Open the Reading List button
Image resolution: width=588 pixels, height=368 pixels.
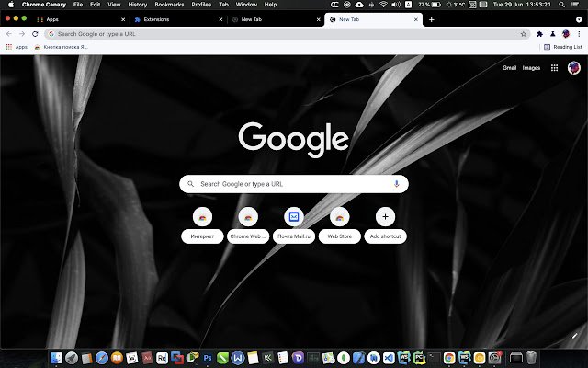click(562, 47)
